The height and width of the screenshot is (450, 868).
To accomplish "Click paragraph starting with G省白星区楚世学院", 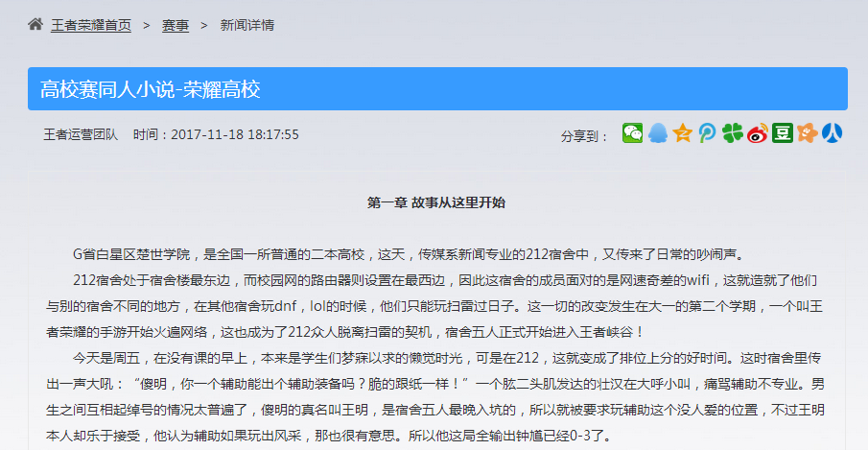I will pos(411,254).
